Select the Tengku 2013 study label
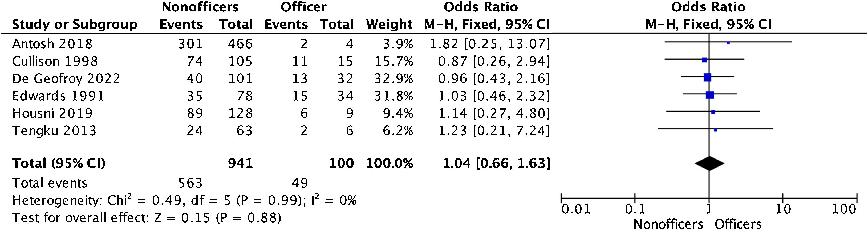Viewport: 868px width, 230px height. 54,130
